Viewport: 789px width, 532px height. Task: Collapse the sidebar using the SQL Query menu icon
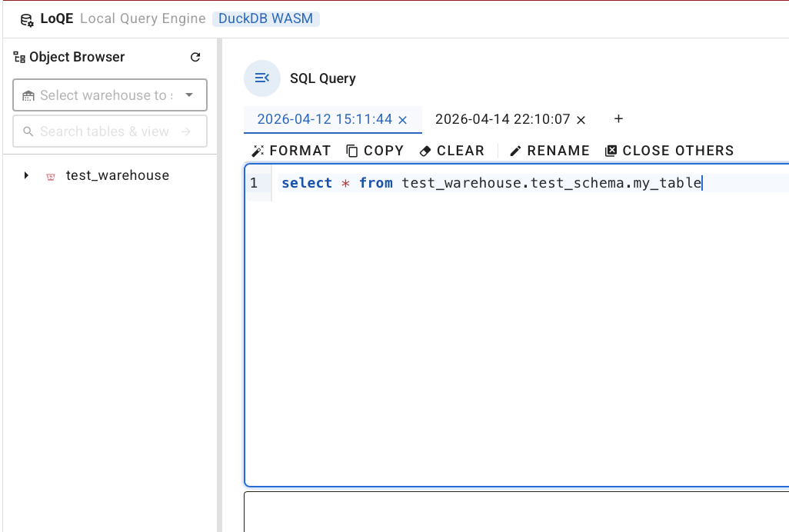[262, 78]
